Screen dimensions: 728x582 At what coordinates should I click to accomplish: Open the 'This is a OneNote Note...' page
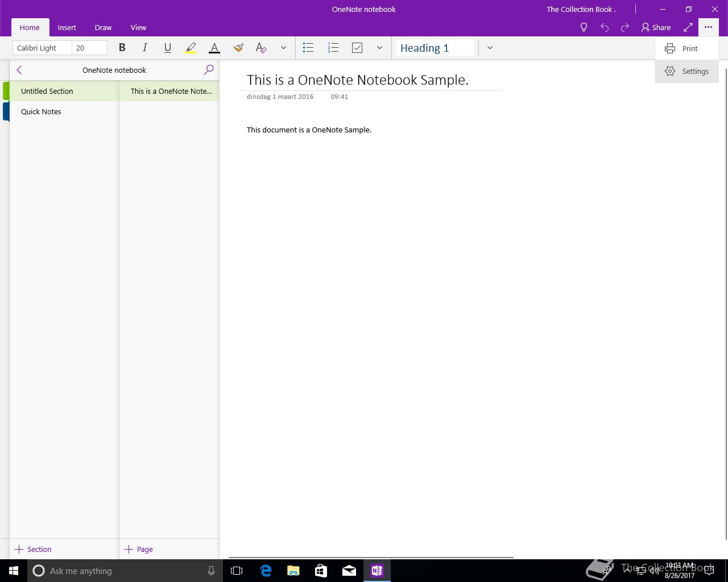click(169, 91)
